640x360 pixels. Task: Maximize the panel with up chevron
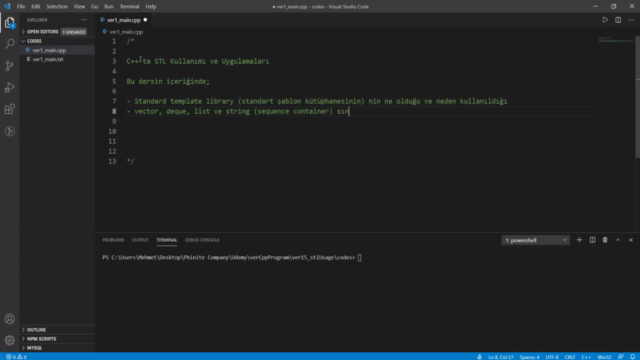[x=618, y=240]
